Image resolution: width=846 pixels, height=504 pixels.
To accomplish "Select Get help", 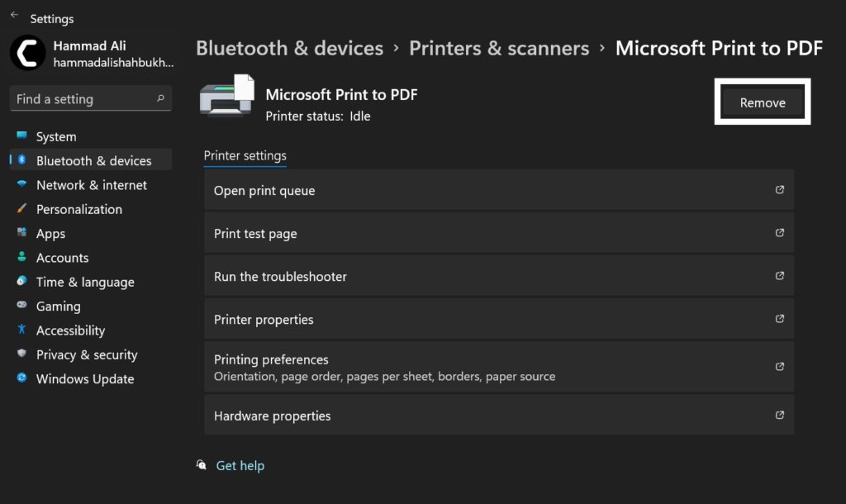I will click(x=240, y=465).
